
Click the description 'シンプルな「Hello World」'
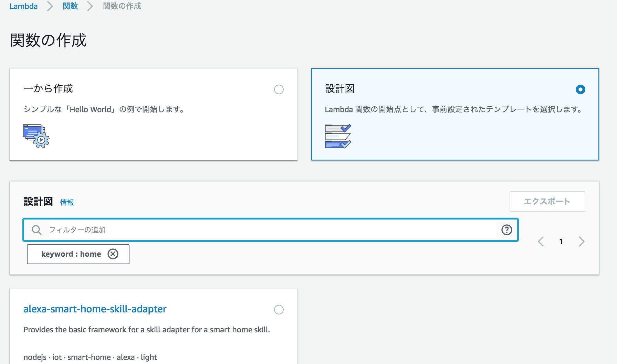(x=105, y=109)
